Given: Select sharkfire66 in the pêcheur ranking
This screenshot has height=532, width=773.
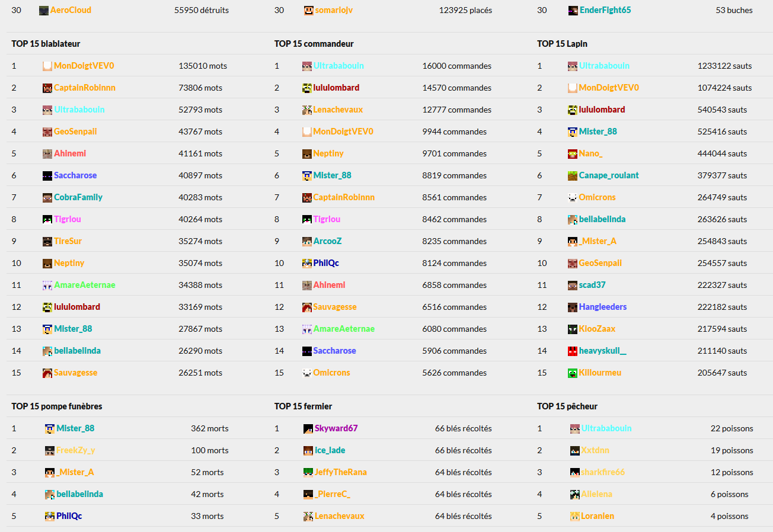Looking at the screenshot, I should point(603,472).
